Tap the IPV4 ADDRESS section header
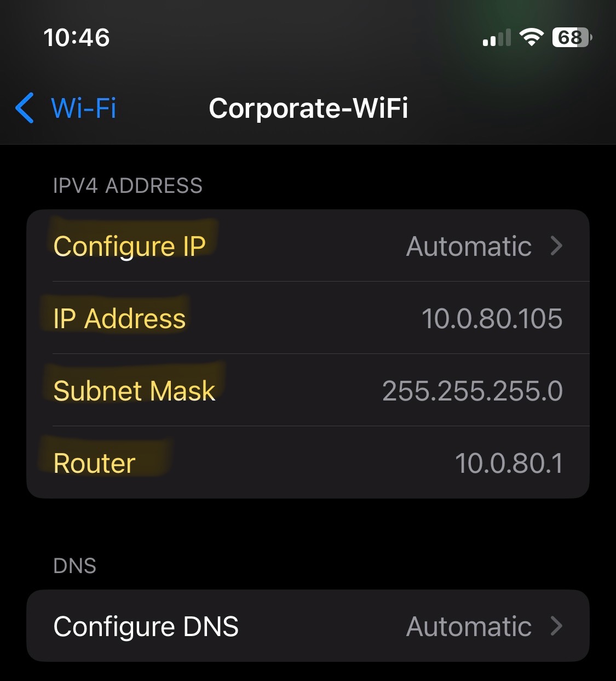 click(128, 186)
